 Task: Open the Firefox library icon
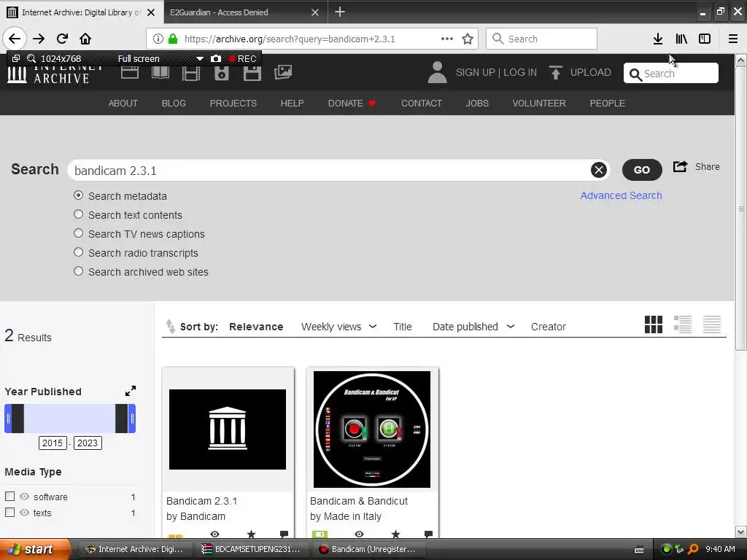click(x=681, y=39)
